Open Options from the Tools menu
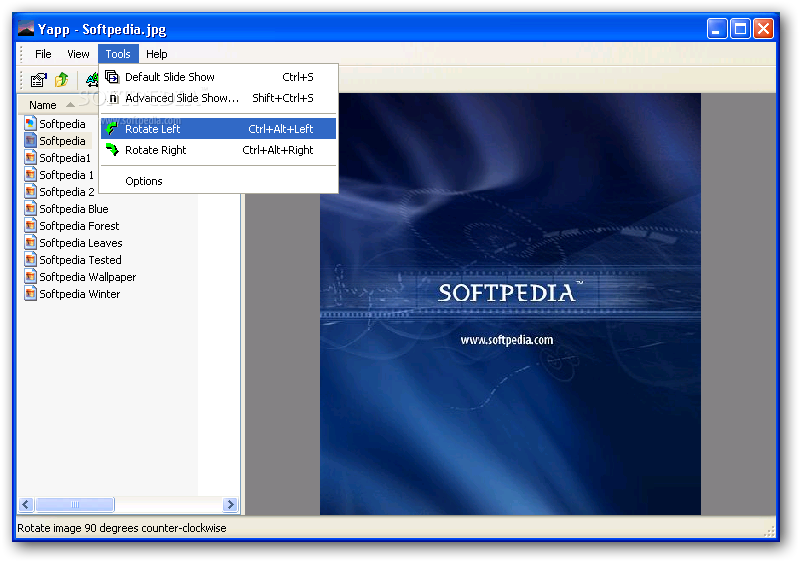Viewport: 800px width, 562px height. click(x=218, y=181)
